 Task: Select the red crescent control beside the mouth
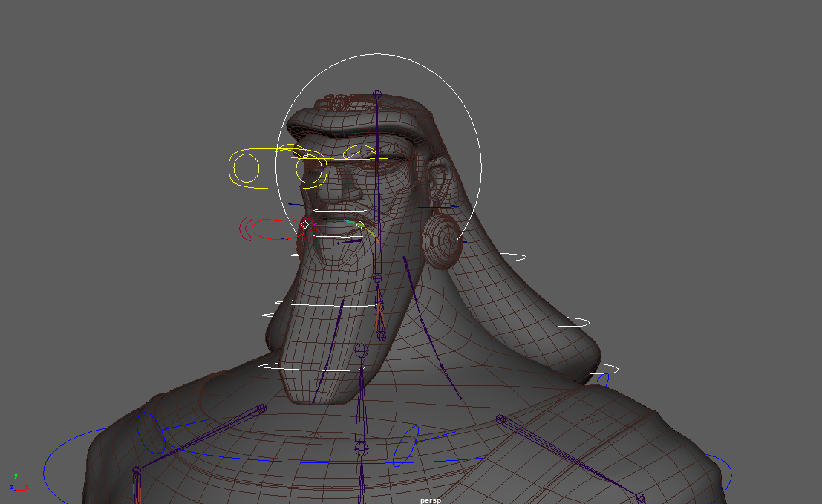tap(243, 229)
